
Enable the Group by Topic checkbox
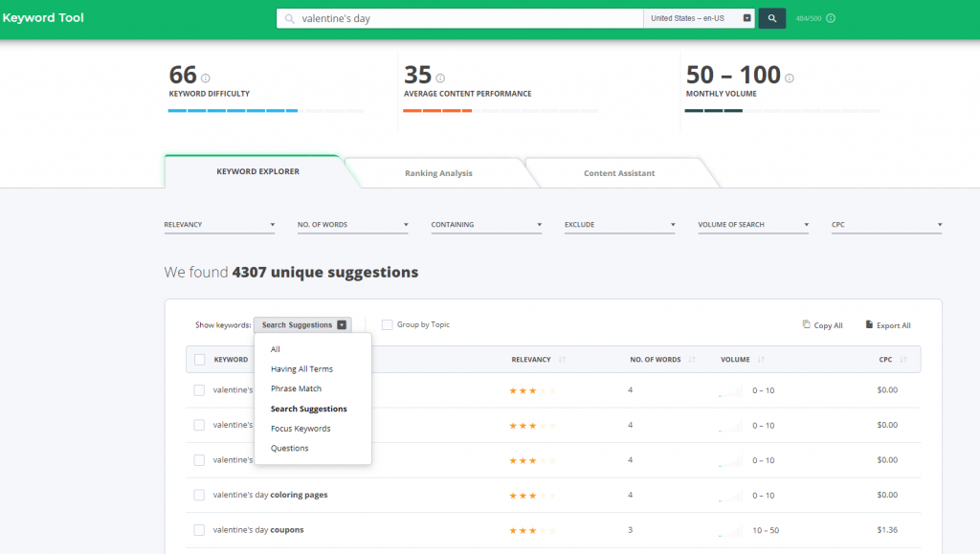click(387, 325)
